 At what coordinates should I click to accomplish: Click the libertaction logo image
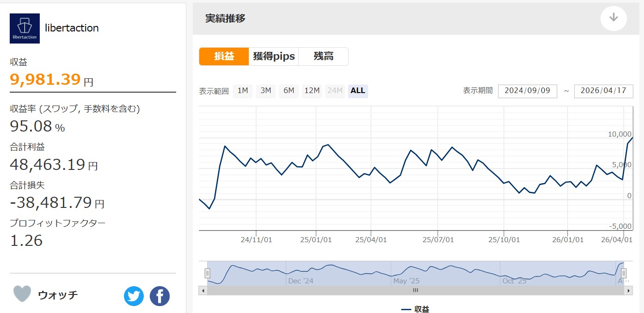[25, 28]
